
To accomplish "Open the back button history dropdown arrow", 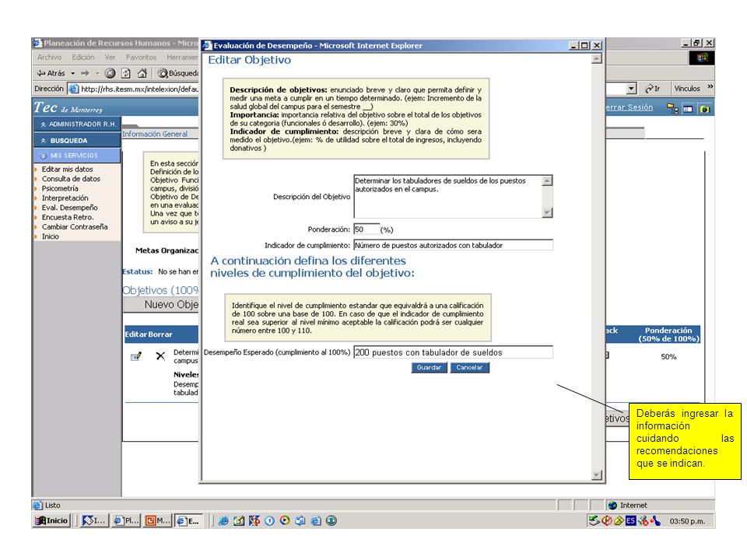I will [x=73, y=73].
